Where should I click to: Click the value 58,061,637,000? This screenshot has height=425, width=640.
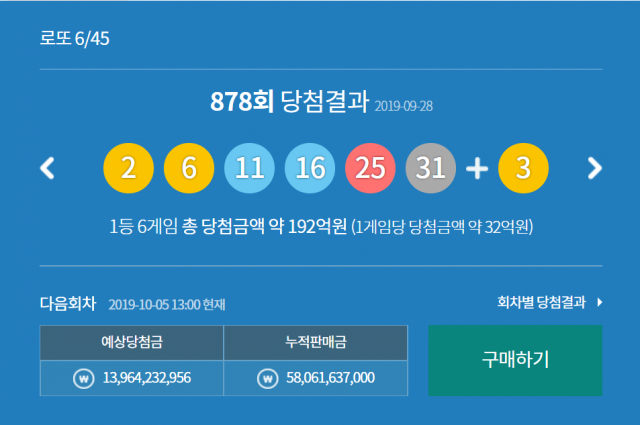(330, 378)
